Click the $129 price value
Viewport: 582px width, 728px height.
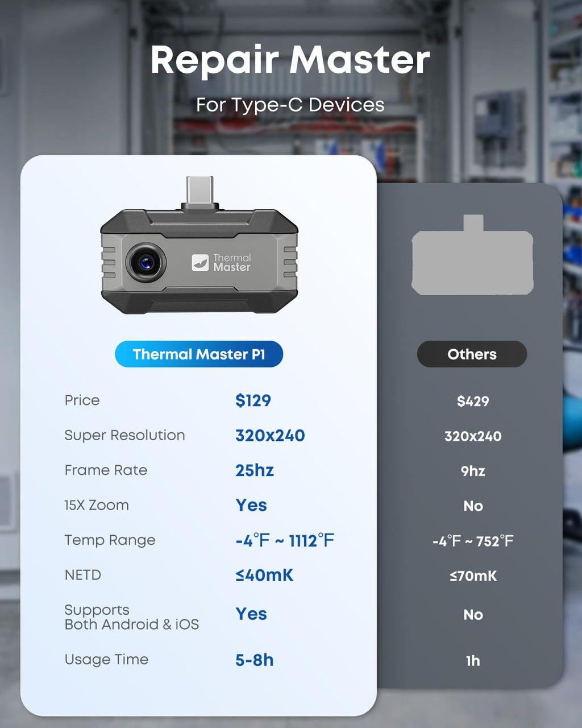(x=253, y=400)
